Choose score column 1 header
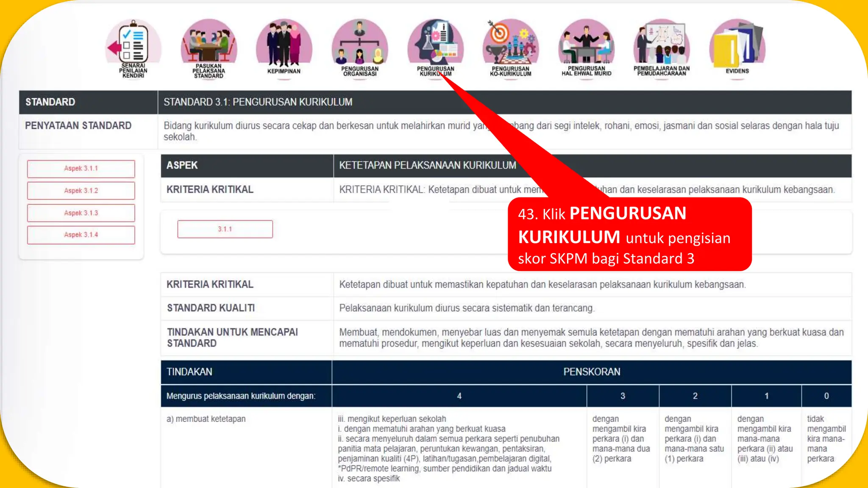Viewport: 868px width, 488px height. click(766, 396)
